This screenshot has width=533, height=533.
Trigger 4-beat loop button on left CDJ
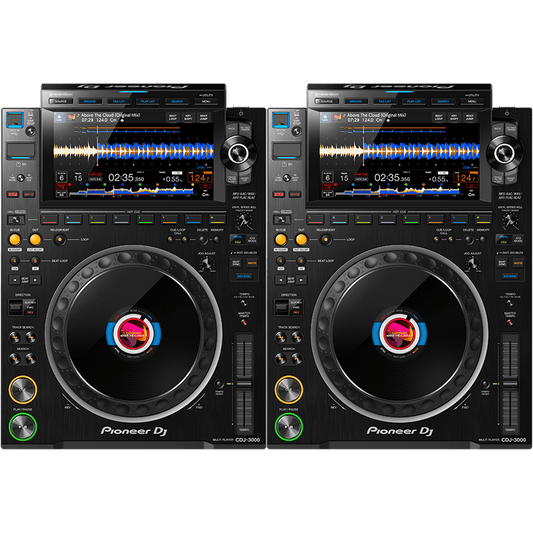click(x=15, y=261)
